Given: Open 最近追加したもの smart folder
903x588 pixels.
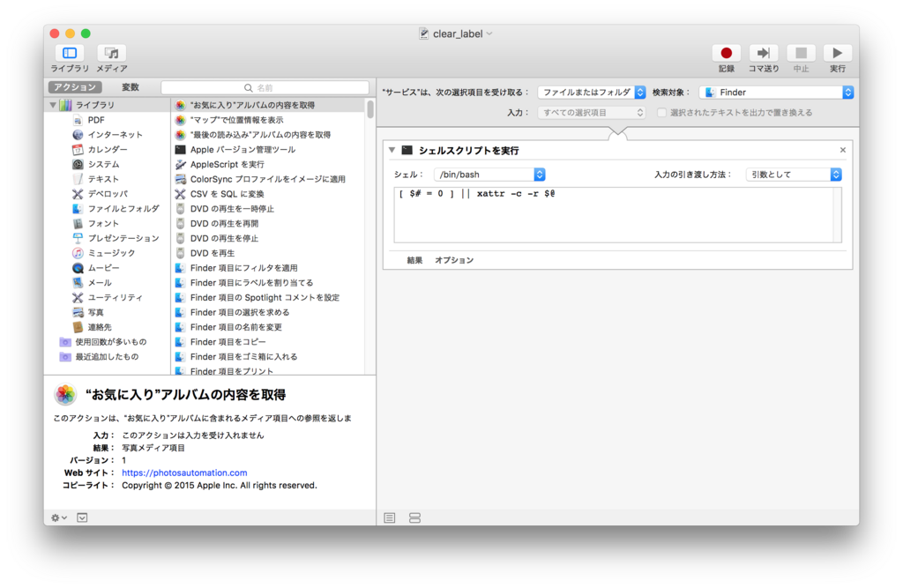Looking at the screenshot, I should click(107, 356).
